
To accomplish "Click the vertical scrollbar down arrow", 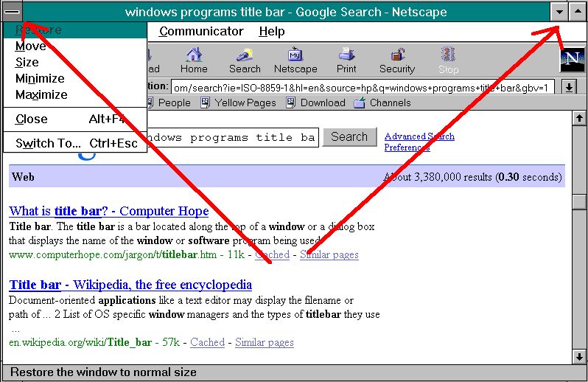I will (x=579, y=356).
